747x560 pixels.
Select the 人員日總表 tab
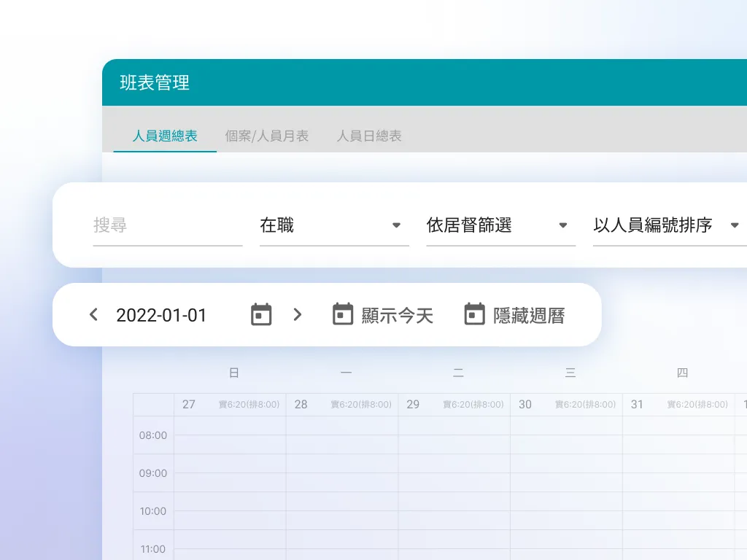coord(369,136)
